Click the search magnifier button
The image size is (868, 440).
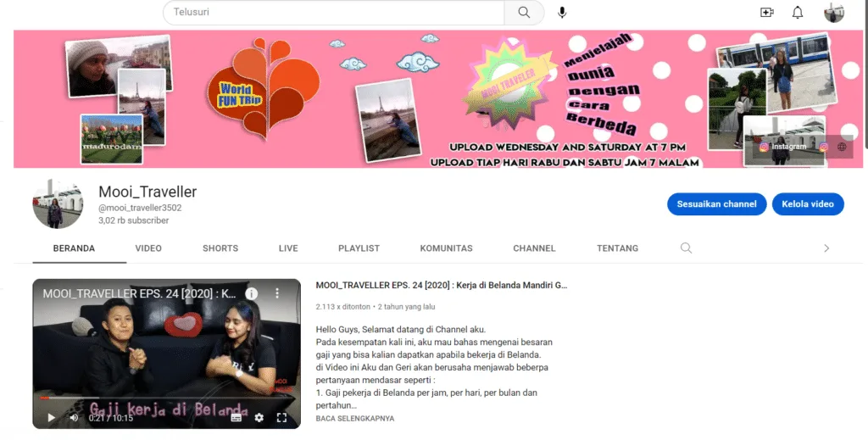[524, 13]
